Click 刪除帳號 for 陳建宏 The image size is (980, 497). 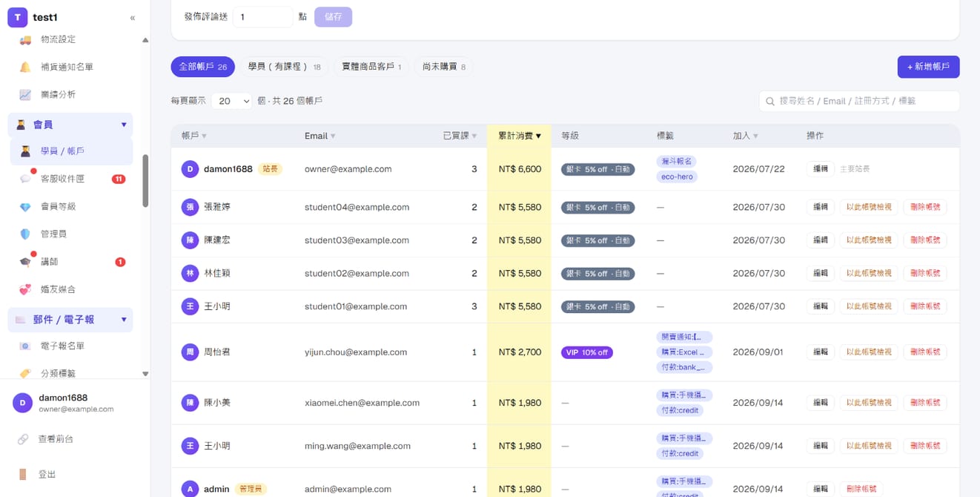tap(925, 240)
